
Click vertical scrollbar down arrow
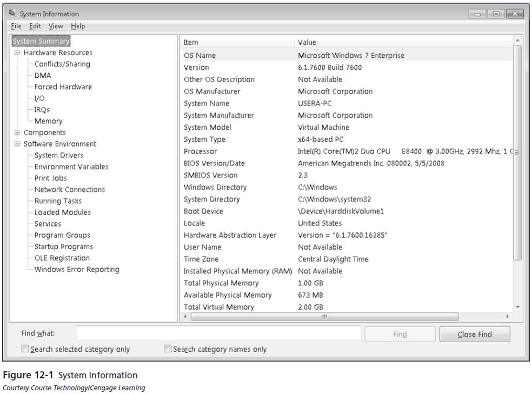517,307
